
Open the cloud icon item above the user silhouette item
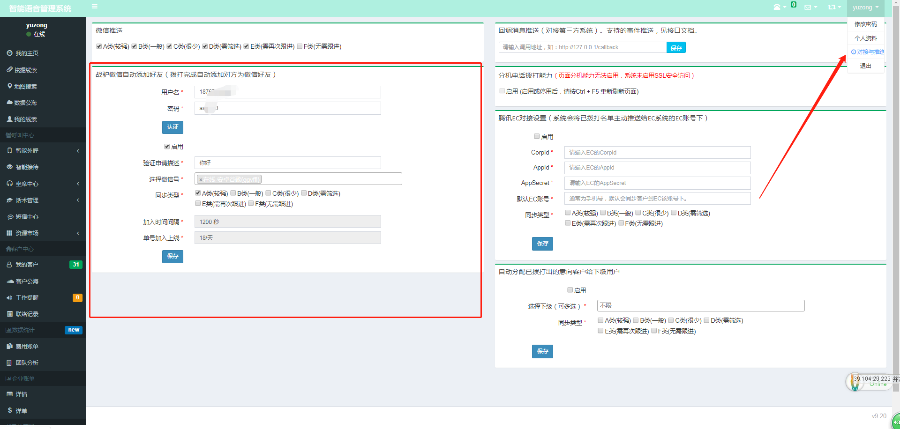[43, 103]
